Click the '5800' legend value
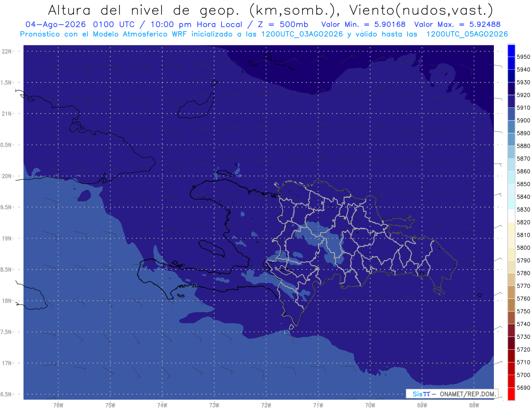 click(524, 248)
